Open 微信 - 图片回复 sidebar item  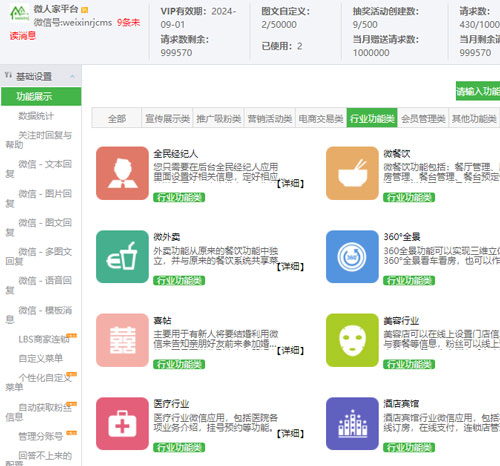(38, 198)
